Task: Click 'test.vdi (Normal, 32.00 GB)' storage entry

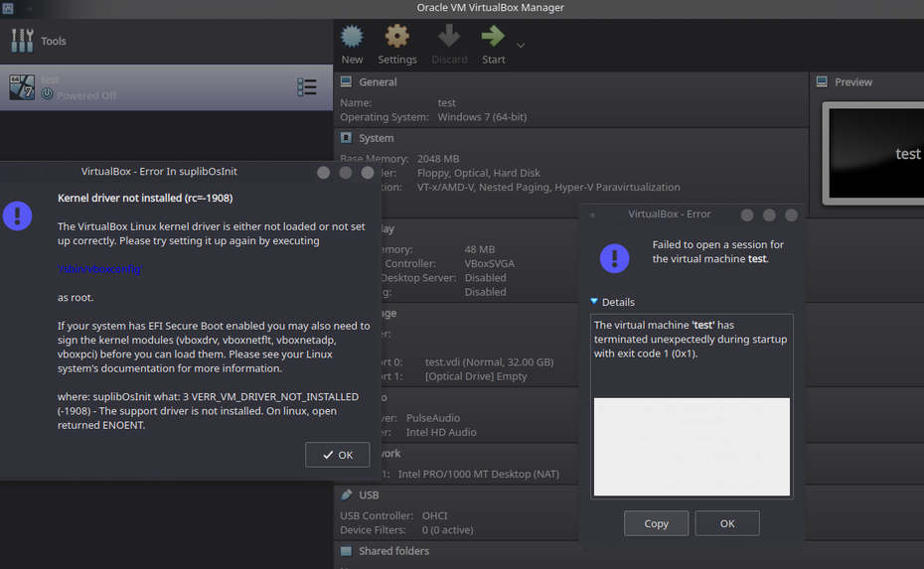Action: (x=489, y=361)
